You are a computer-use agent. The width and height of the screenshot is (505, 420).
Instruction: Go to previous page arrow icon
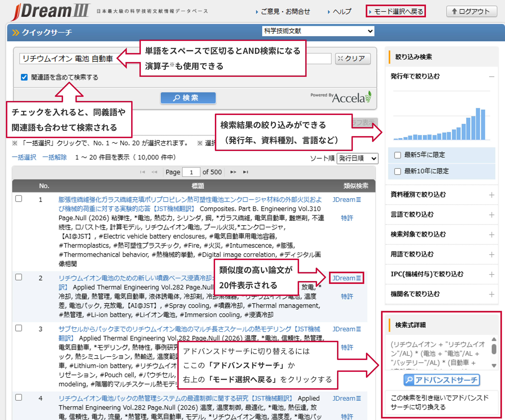154,172
